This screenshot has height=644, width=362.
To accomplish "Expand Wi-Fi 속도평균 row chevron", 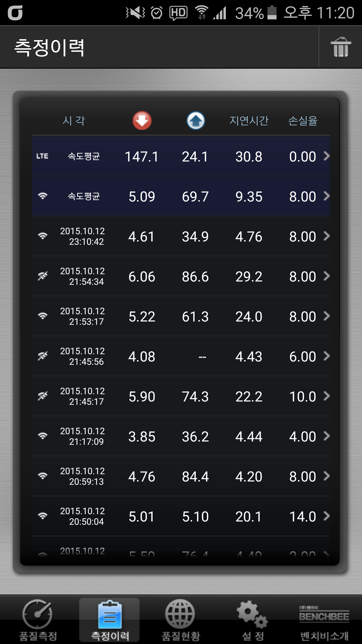I will point(327,196).
